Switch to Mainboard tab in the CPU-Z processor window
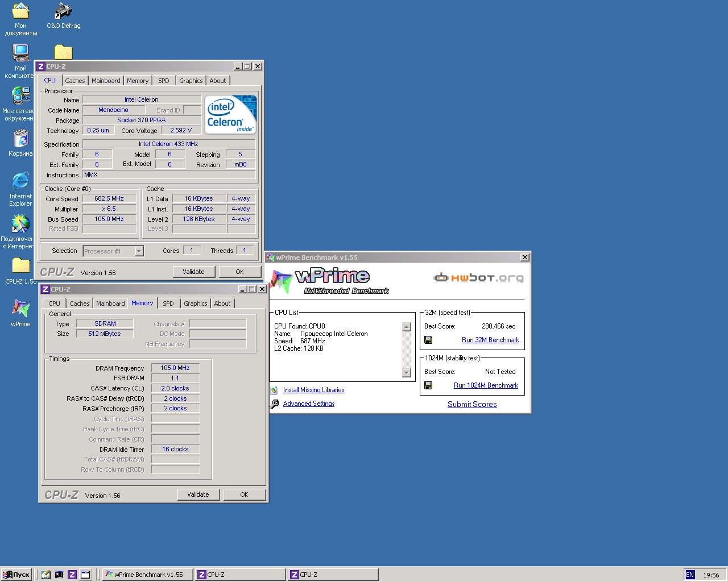 coord(106,81)
